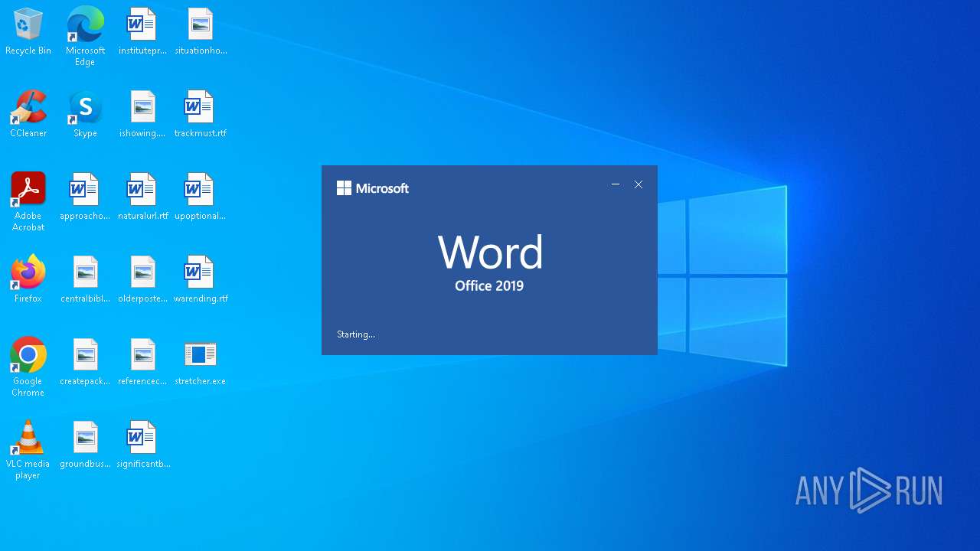Select the createpack... image file

(85, 362)
